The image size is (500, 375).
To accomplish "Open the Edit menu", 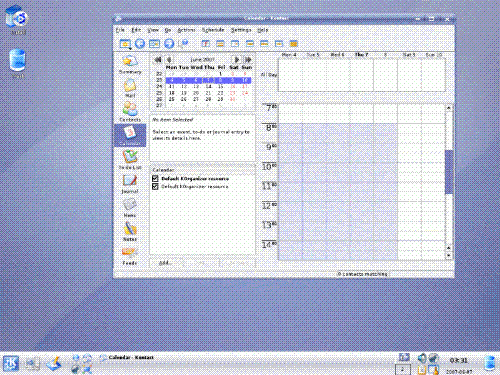I will tap(136, 30).
